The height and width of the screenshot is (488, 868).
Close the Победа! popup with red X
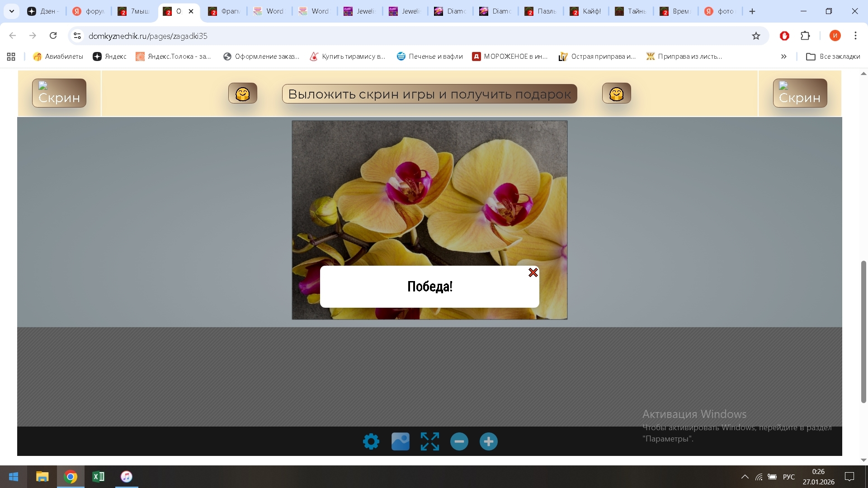(533, 272)
